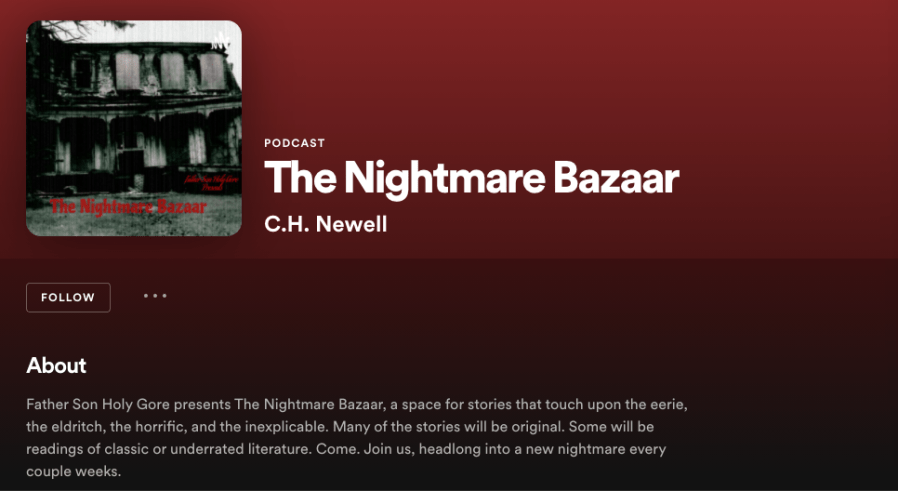Viewport: 898px width, 491px height.
Task: Open the three-dots more options menu
Action: 155,296
